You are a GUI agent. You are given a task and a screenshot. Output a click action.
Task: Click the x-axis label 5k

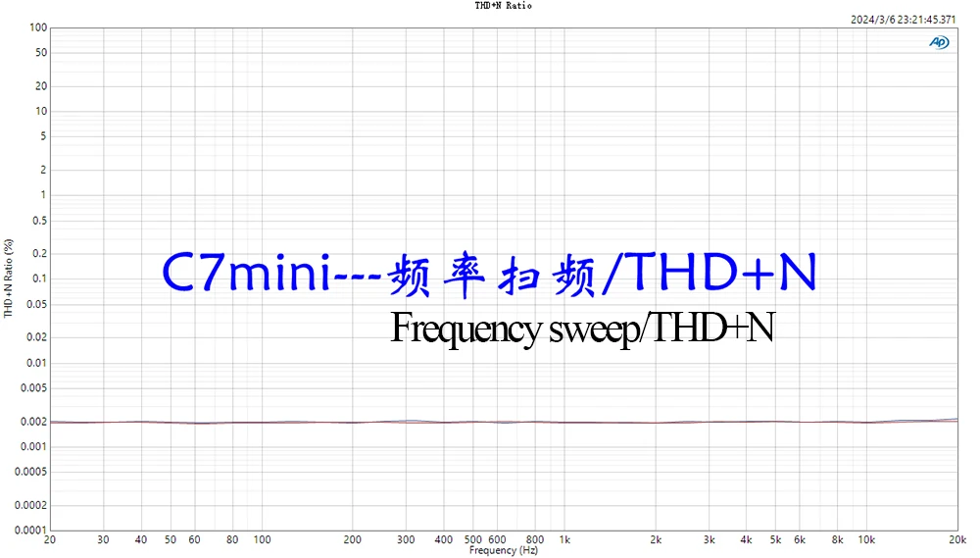pyautogui.click(x=775, y=539)
